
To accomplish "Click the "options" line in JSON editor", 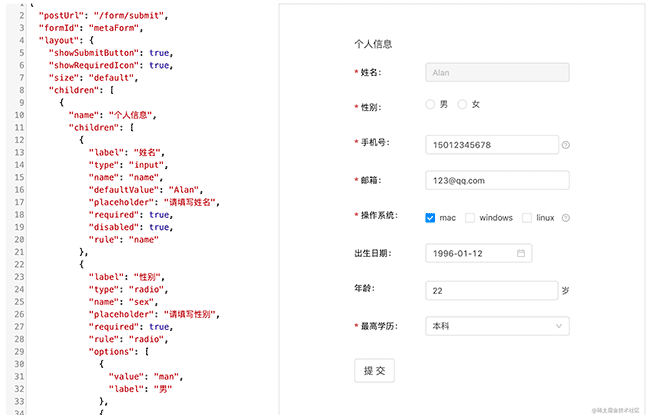I will tap(119, 352).
